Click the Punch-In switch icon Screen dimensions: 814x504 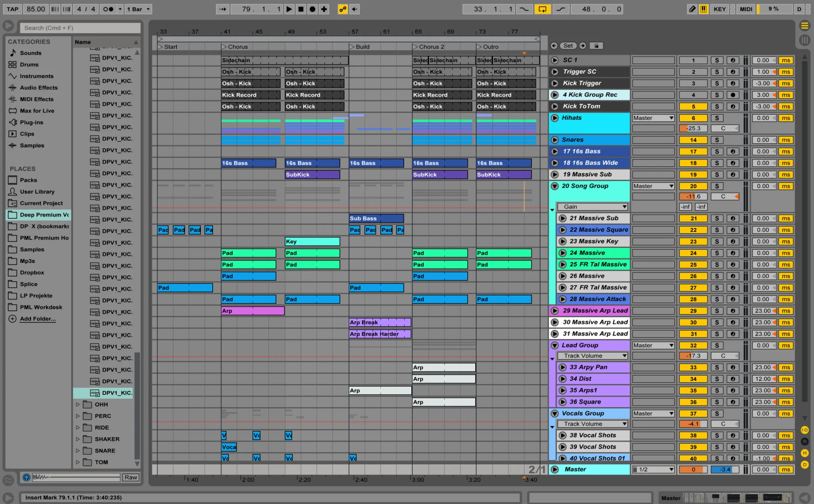pyautogui.click(x=524, y=9)
